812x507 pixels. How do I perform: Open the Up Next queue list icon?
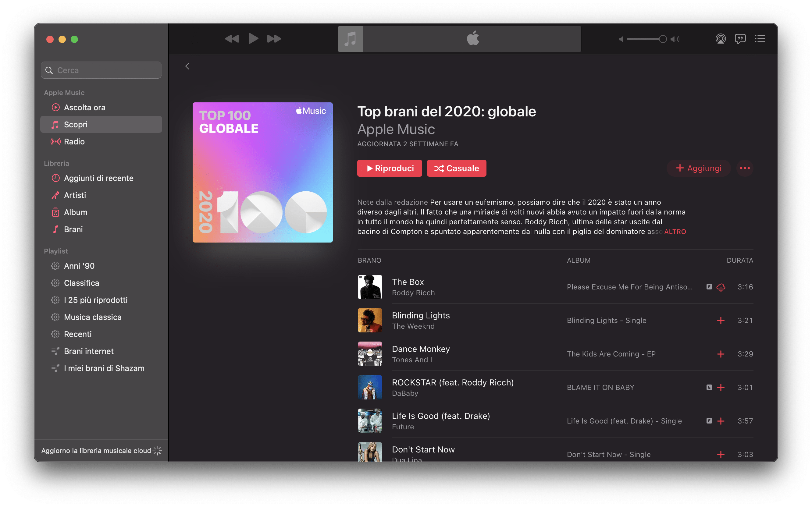760,39
